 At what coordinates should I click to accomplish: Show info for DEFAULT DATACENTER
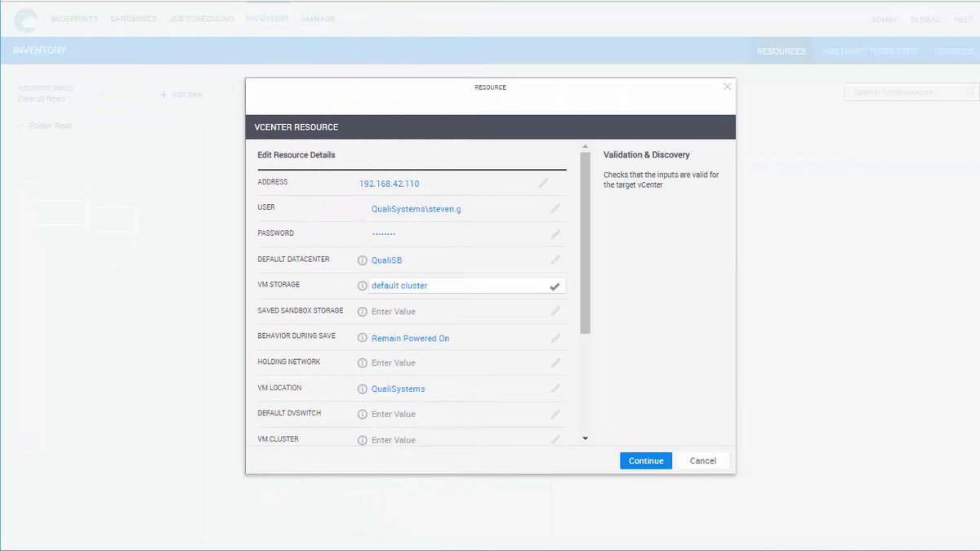coord(363,260)
